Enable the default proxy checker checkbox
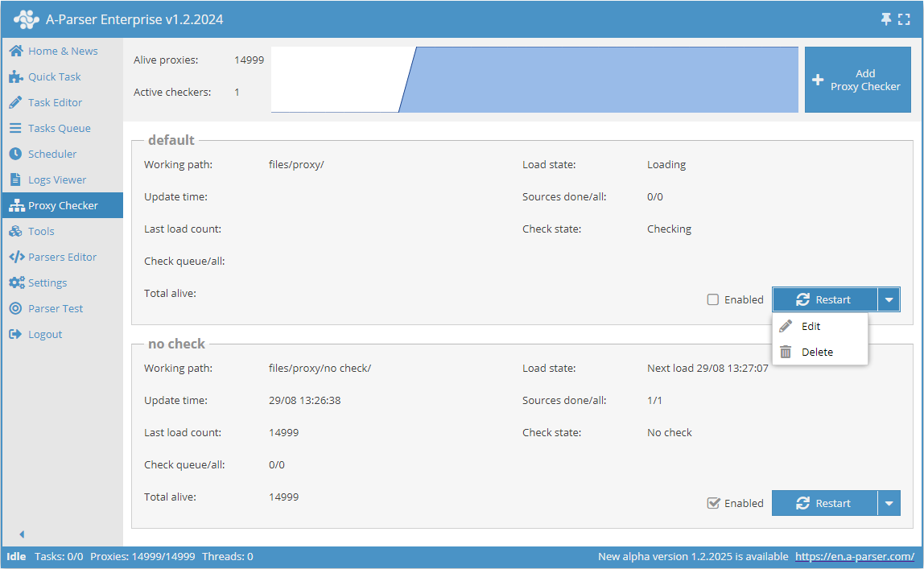Screen dimensions: 924x569 (712, 299)
